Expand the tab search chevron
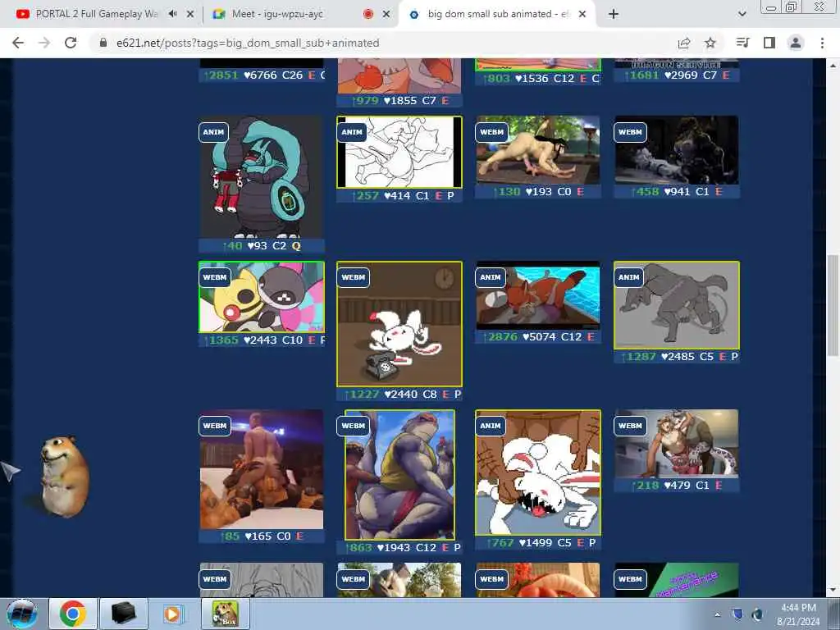The image size is (840, 630). (x=742, y=15)
